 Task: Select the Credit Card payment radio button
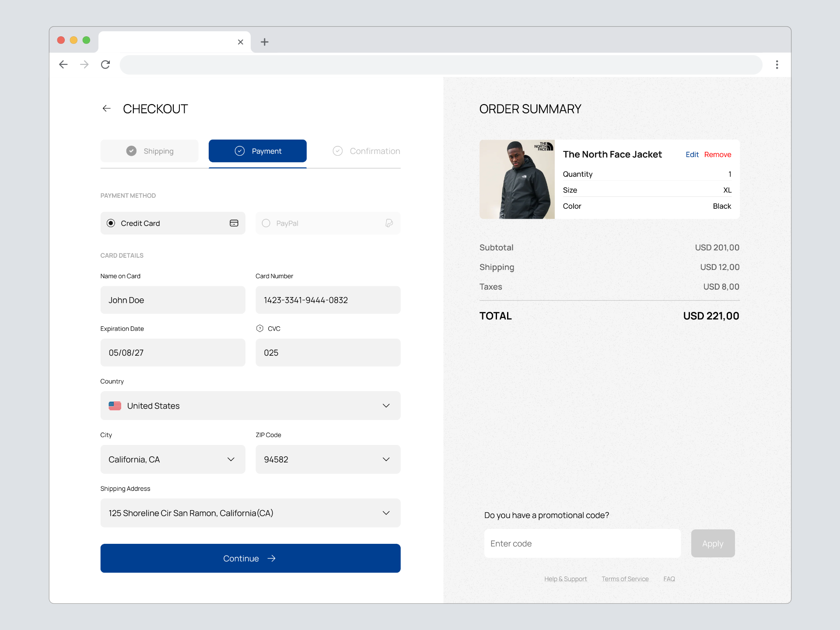pyautogui.click(x=111, y=223)
